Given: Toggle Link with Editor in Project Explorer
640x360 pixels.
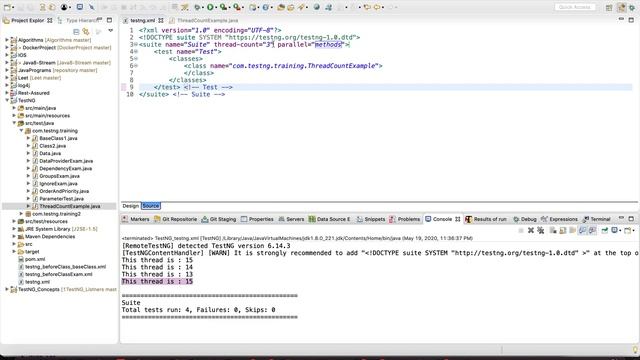Looking at the screenshot, I should click(x=86, y=31).
